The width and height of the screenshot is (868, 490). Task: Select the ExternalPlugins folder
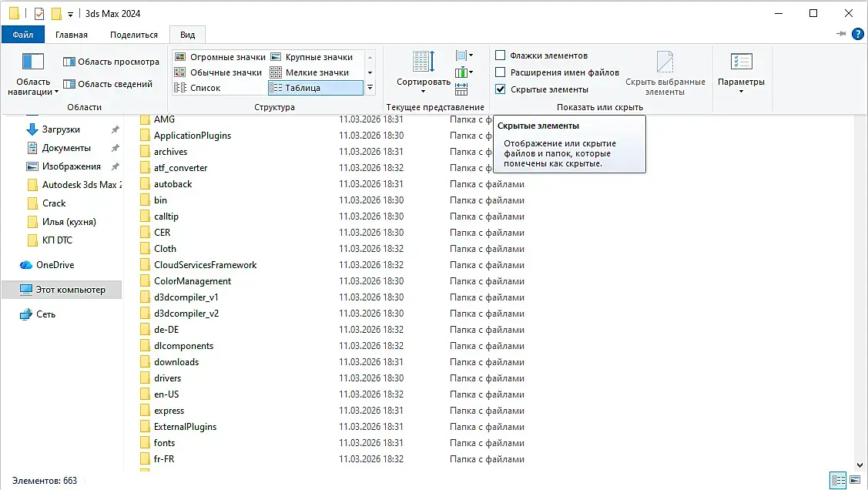point(178,427)
